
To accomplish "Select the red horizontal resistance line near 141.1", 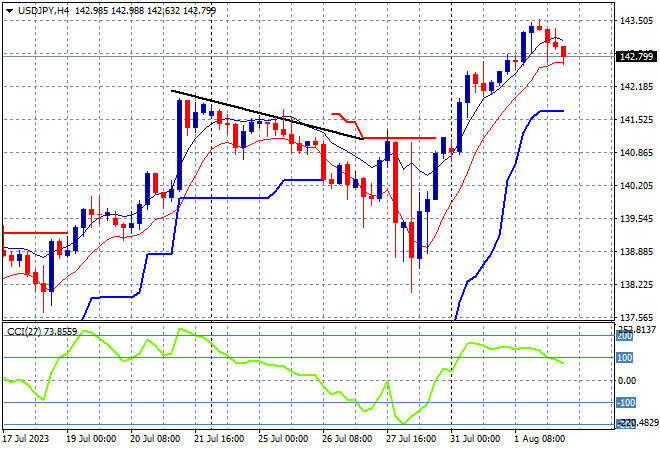I will (399, 138).
